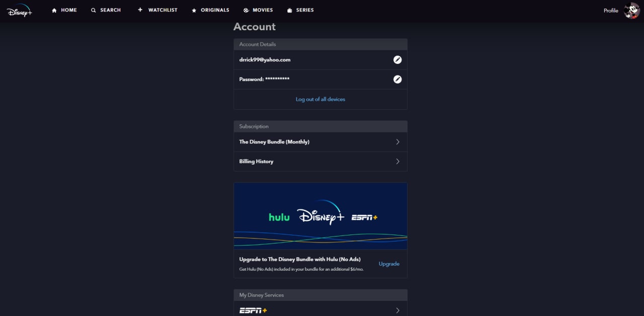Edit email address with pencil icon

pos(397,59)
